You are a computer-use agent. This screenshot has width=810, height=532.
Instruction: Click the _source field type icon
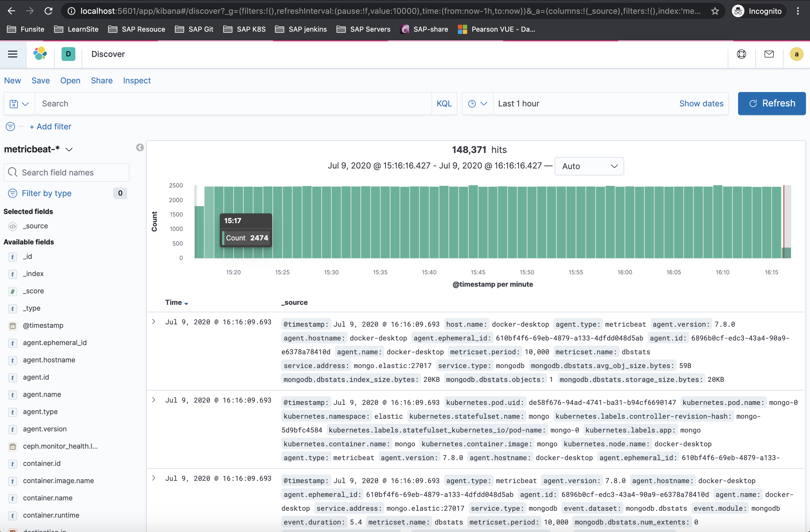pyautogui.click(x=13, y=226)
